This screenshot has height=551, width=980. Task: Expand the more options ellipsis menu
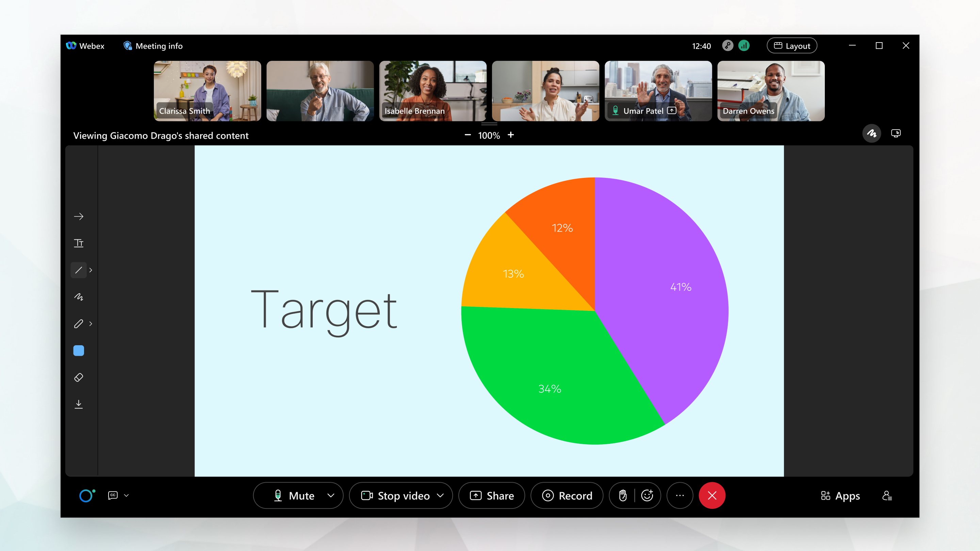(x=679, y=496)
